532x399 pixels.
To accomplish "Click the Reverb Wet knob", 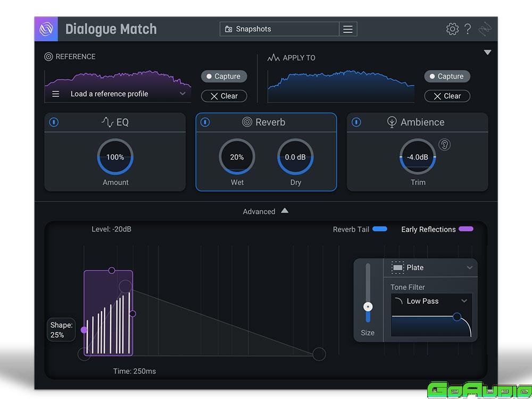I will click(237, 157).
